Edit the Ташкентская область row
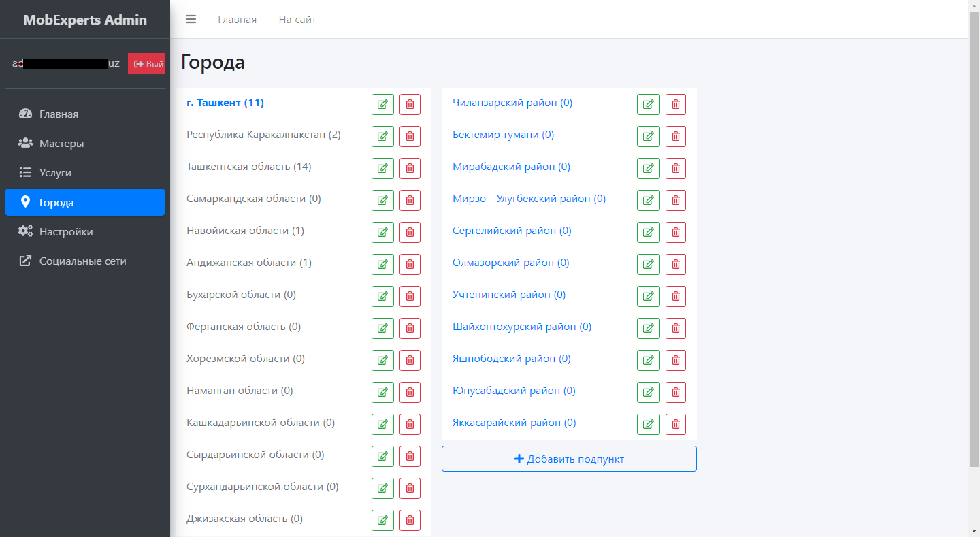 (382, 168)
